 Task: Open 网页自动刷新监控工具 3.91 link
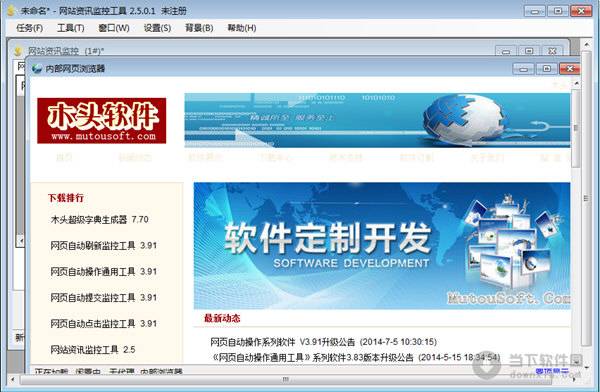(x=104, y=245)
